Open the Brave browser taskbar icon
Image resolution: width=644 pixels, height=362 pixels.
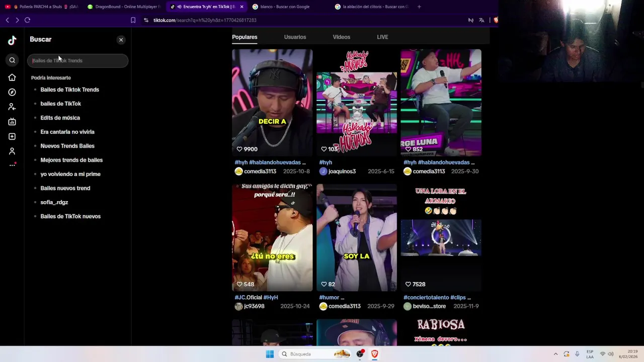click(374, 354)
